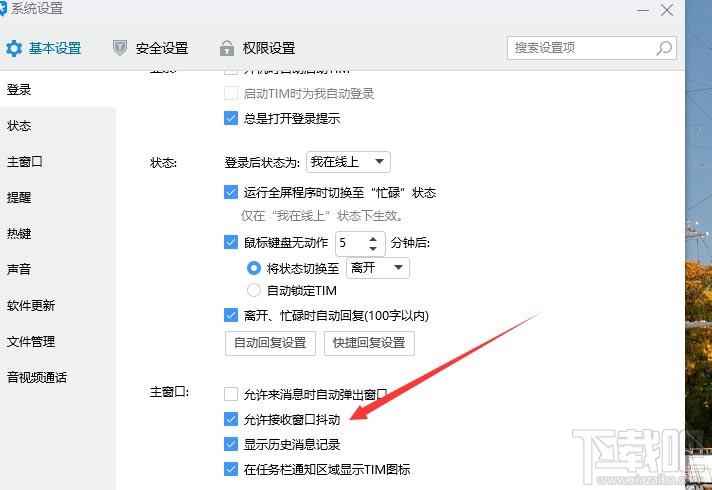Click the gear icon beside 基本设置
Viewport: 712px width, 490px height.
(x=14, y=48)
